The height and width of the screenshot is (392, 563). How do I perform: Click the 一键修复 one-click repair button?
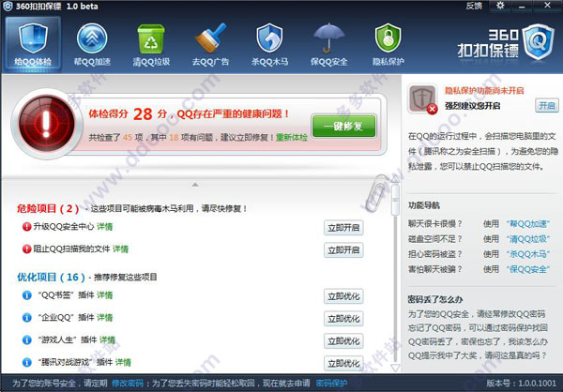tap(343, 126)
